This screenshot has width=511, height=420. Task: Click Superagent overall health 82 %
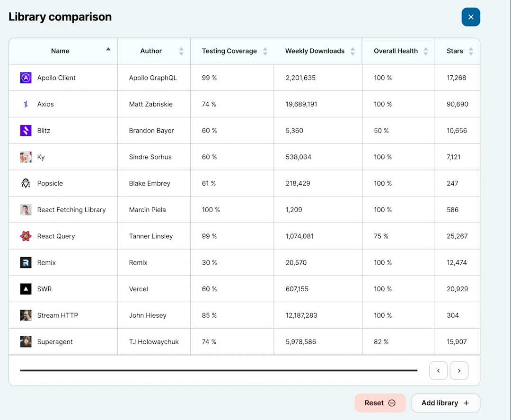[381, 342]
